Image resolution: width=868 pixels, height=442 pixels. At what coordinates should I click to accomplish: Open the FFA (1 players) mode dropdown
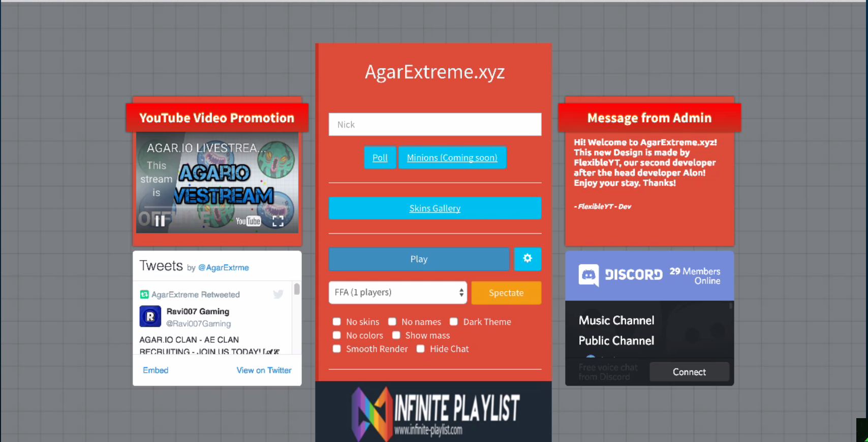[x=398, y=293]
